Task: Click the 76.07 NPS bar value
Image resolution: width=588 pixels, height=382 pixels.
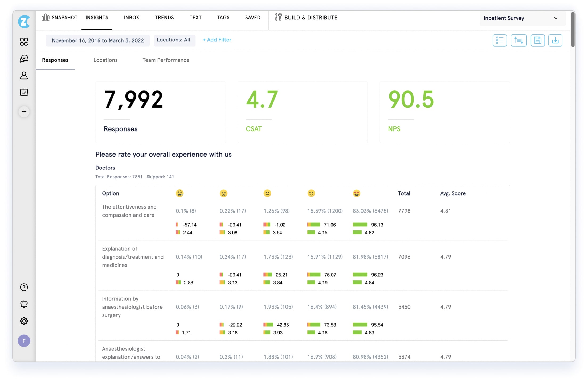Action: point(330,275)
